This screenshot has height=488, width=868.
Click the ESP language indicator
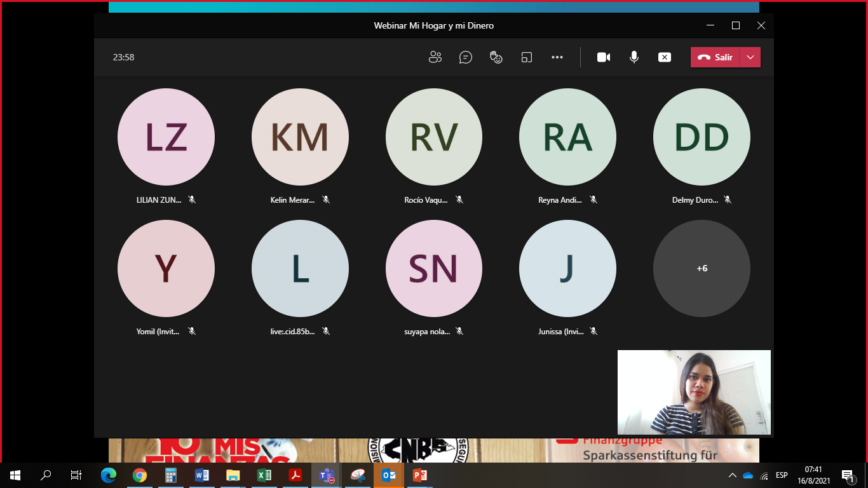(x=782, y=475)
